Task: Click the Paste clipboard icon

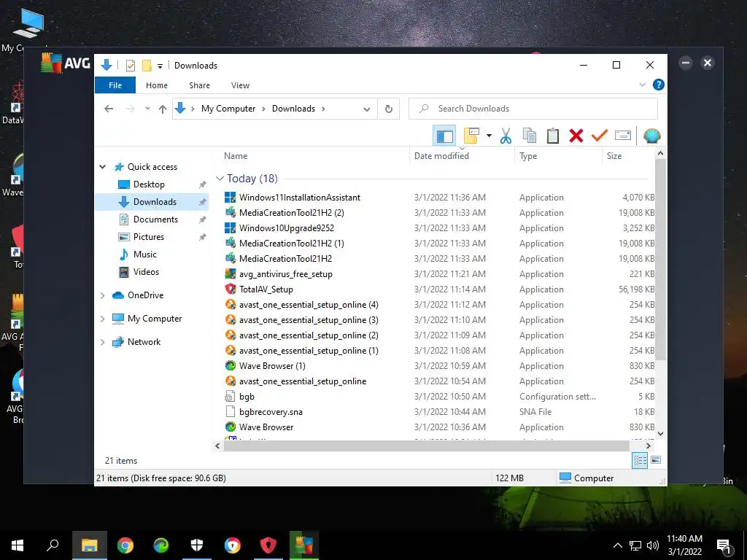Action: click(x=553, y=136)
